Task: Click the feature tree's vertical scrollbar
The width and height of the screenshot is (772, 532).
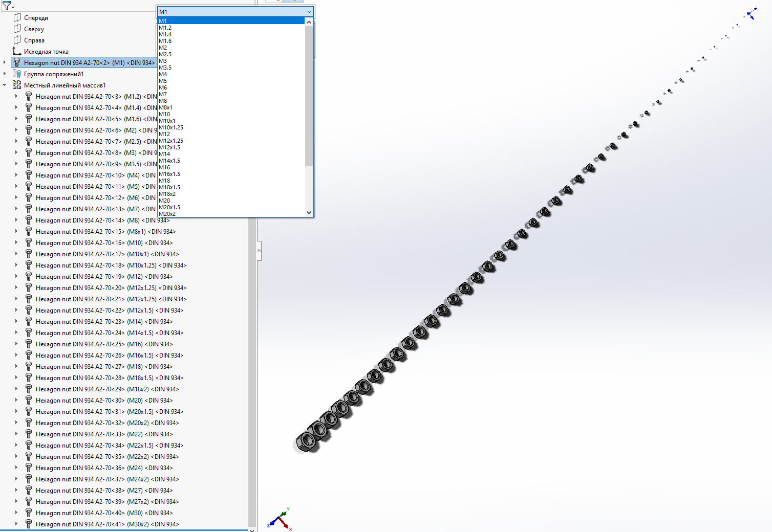Action: pyautogui.click(x=252, y=373)
